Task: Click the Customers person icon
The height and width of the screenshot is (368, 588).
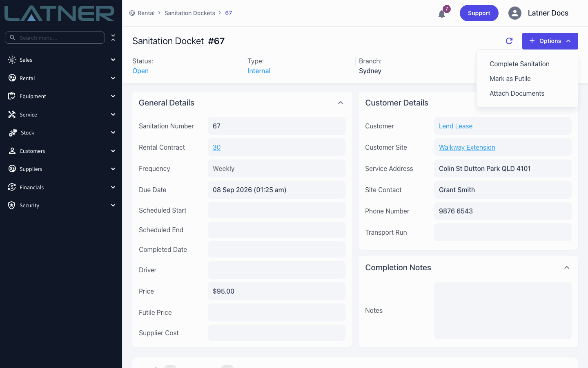Action: (12, 151)
